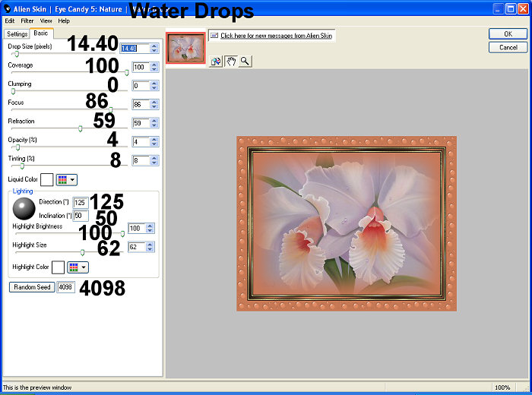Click the Coverage spinner arrows

(x=154, y=67)
